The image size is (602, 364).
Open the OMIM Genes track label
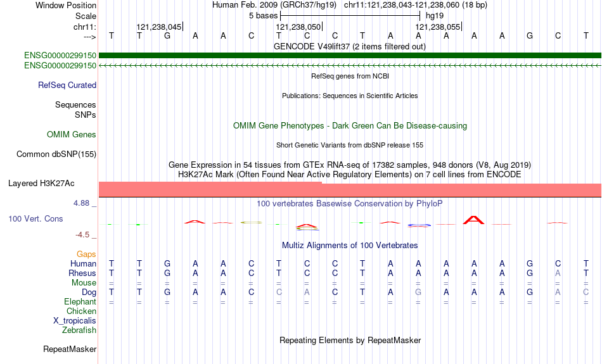click(71, 135)
